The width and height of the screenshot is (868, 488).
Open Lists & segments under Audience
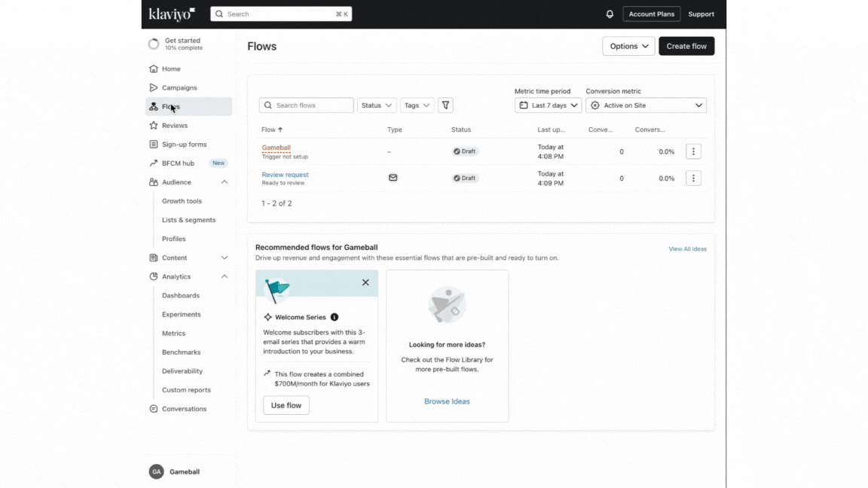point(189,220)
